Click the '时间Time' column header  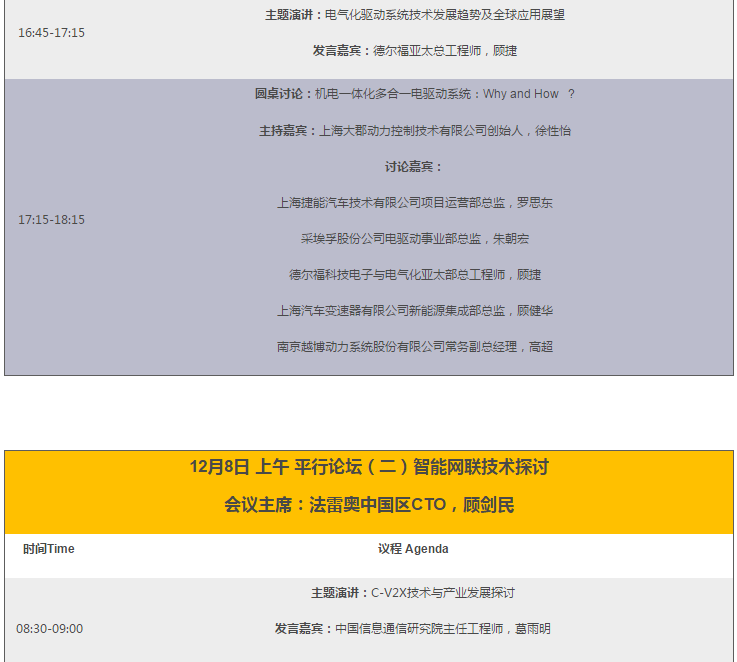[49, 549]
